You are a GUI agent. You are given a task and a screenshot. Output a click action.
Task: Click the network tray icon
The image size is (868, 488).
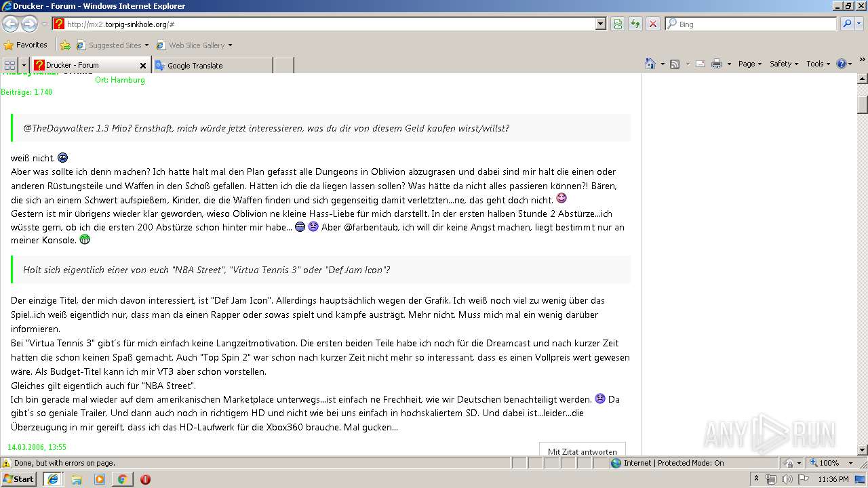[771, 479]
